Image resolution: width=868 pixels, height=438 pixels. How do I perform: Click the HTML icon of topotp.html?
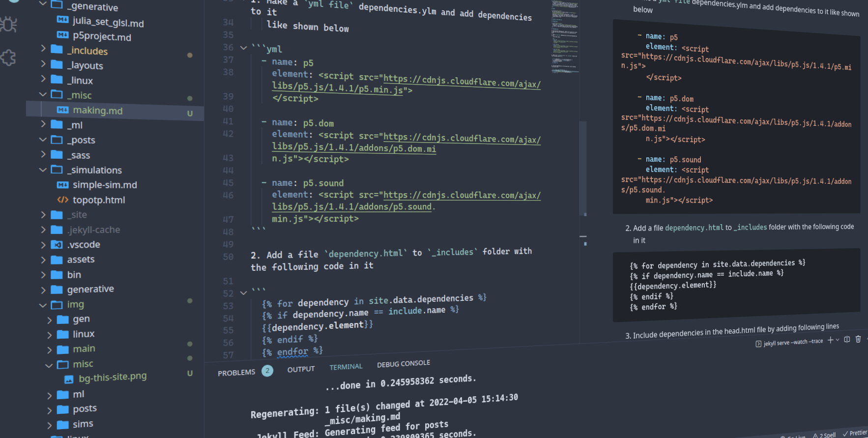pos(62,200)
